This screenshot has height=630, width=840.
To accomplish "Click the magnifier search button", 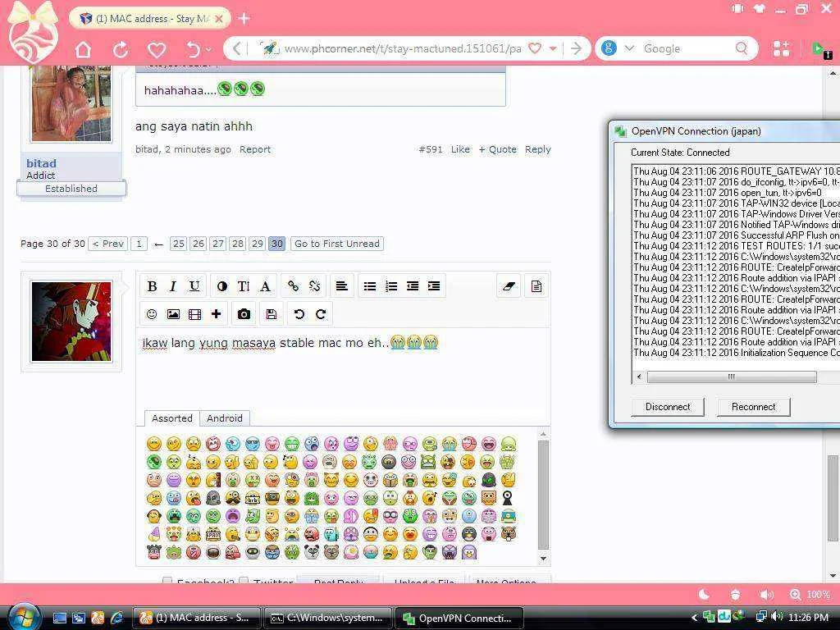I will pyautogui.click(x=742, y=48).
